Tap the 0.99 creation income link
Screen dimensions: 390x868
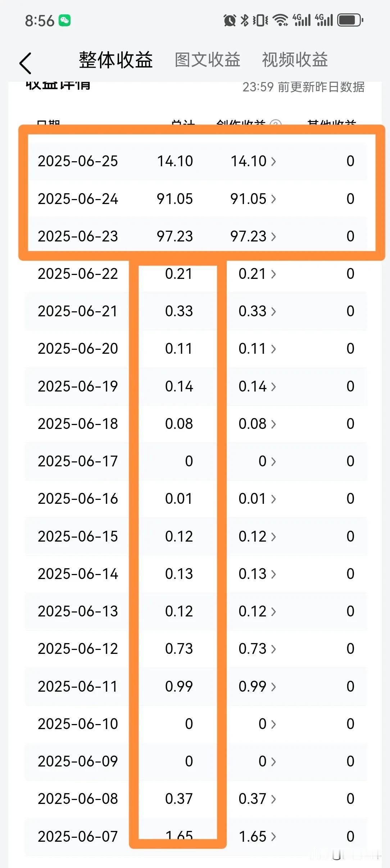(x=257, y=686)
